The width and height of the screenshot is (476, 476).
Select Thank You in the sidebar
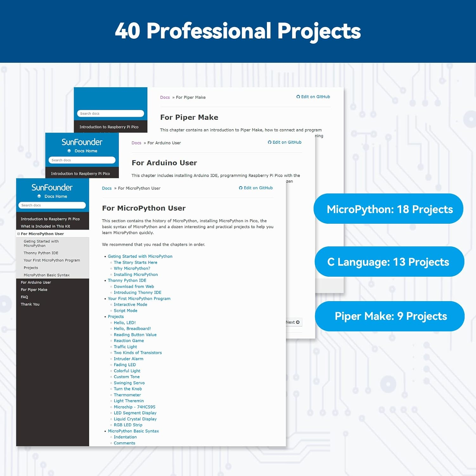(30, 304)
